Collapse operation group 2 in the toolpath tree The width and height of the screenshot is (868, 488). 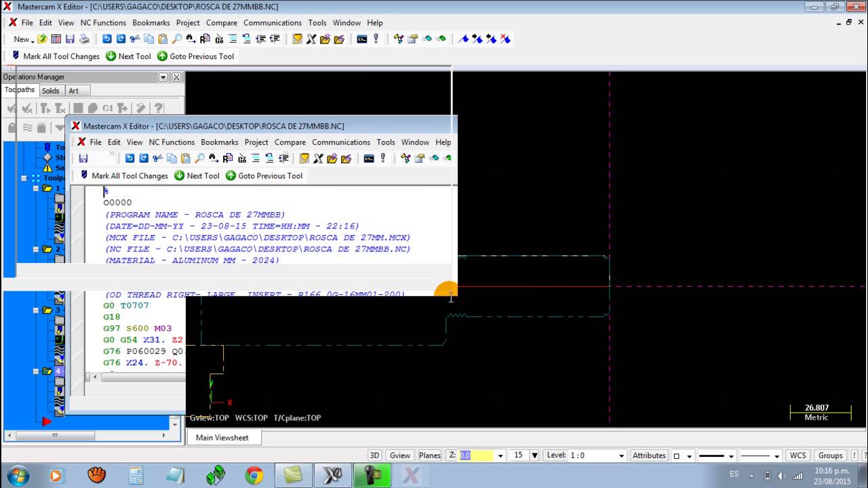(37, 249)
